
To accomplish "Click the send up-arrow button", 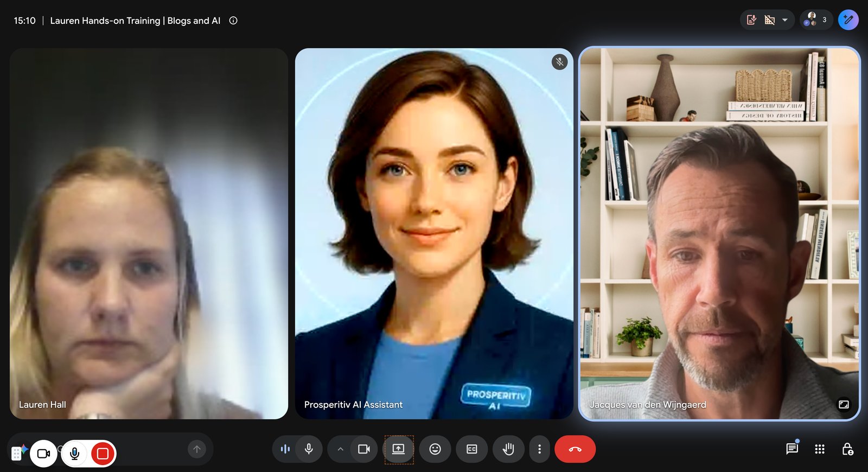I will (x=197, y=449).
